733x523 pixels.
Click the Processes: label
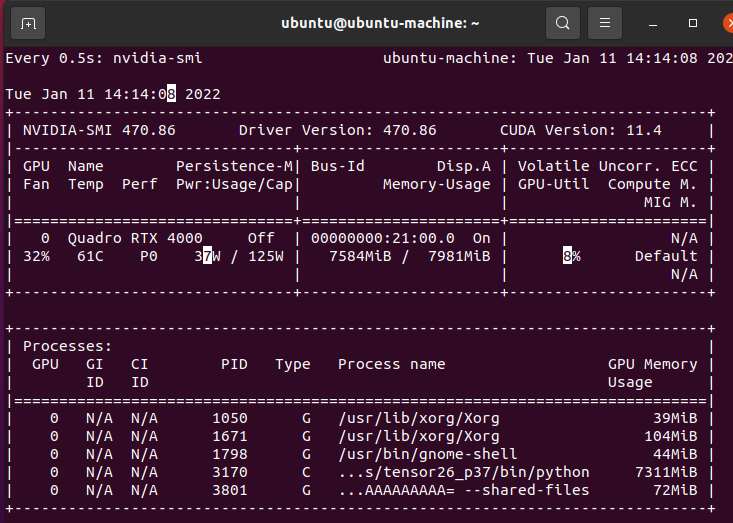tap(68, 346)
